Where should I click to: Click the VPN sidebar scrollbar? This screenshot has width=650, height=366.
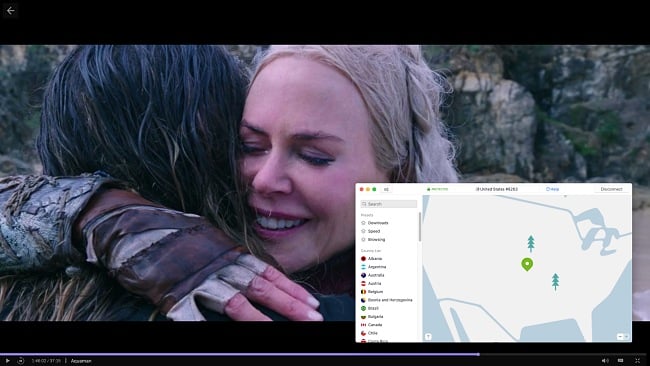click(x=420, y=227)
